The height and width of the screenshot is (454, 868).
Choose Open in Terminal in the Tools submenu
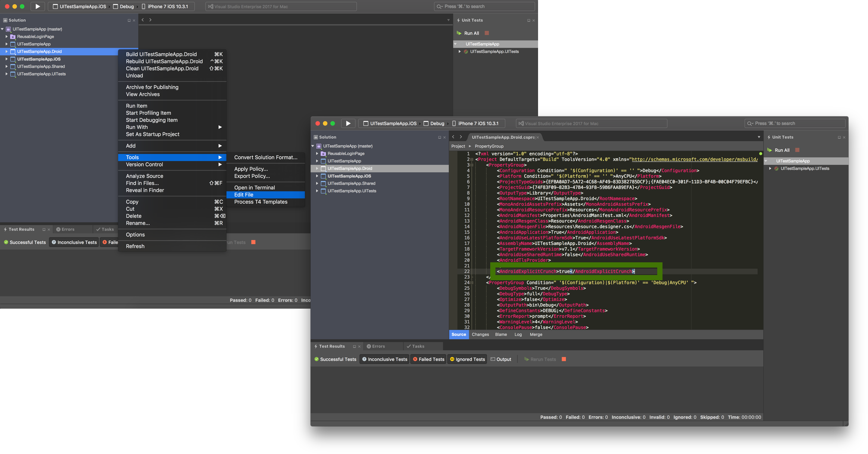(266, 188)
